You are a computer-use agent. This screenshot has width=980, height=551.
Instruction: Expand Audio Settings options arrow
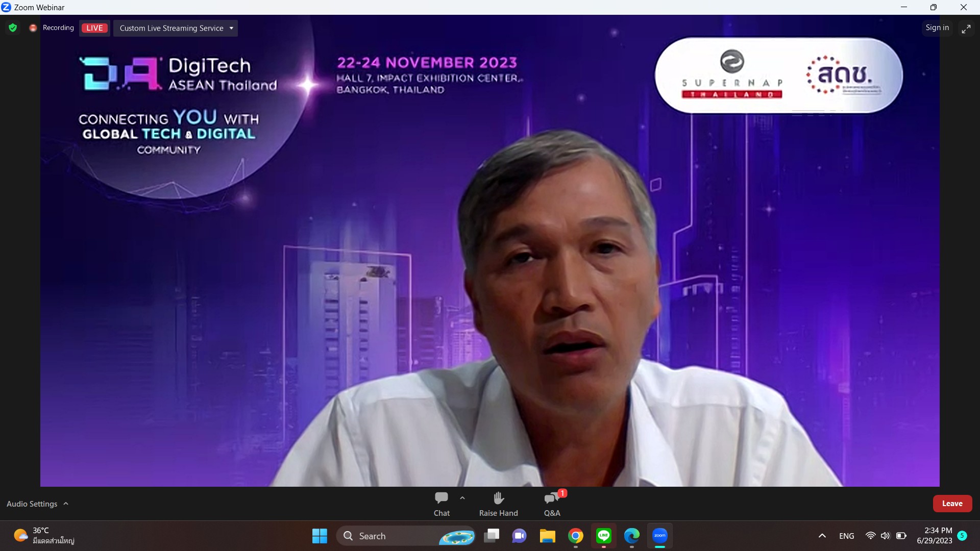click(x=66, y=504)
